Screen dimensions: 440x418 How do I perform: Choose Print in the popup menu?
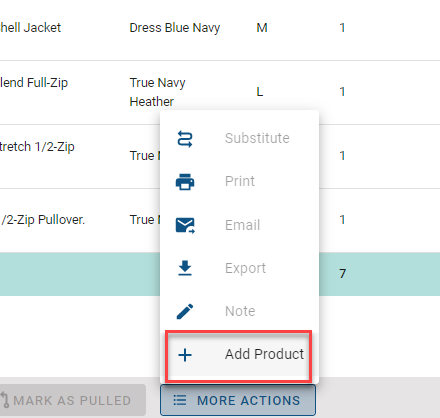pyautogui.click(x=239, y=182)
